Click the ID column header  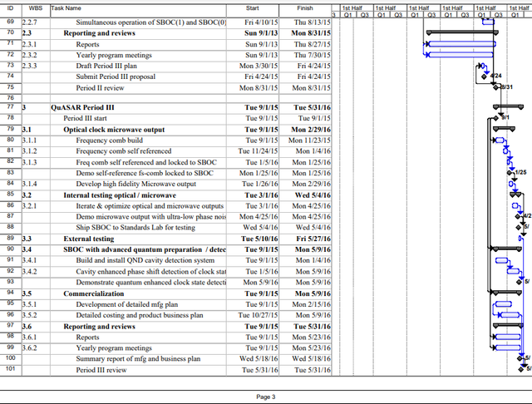coord(11,8)
